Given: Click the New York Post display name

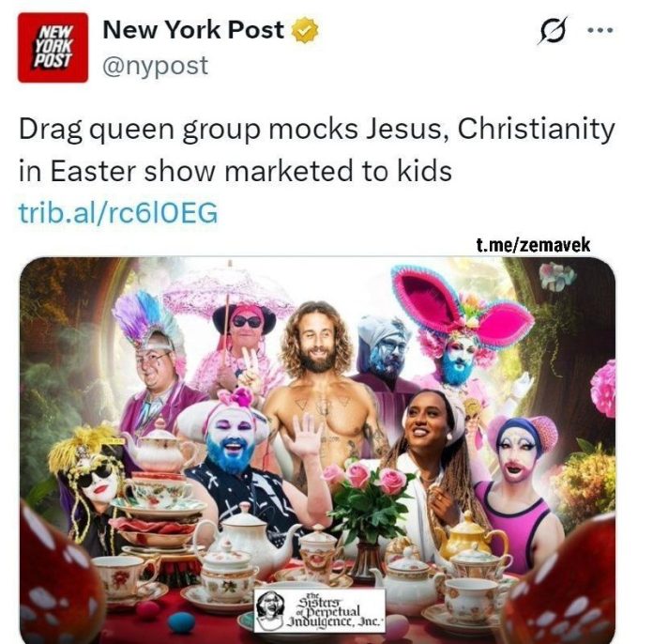Looking at the screenshot, I should pyautogui.click(x=193, y=30).
